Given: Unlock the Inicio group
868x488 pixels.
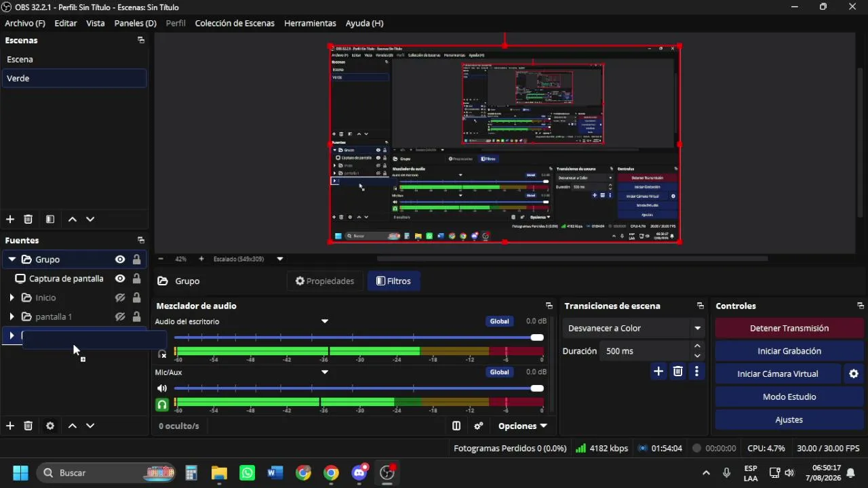Looking at the screenshot, I should (137, 298).
